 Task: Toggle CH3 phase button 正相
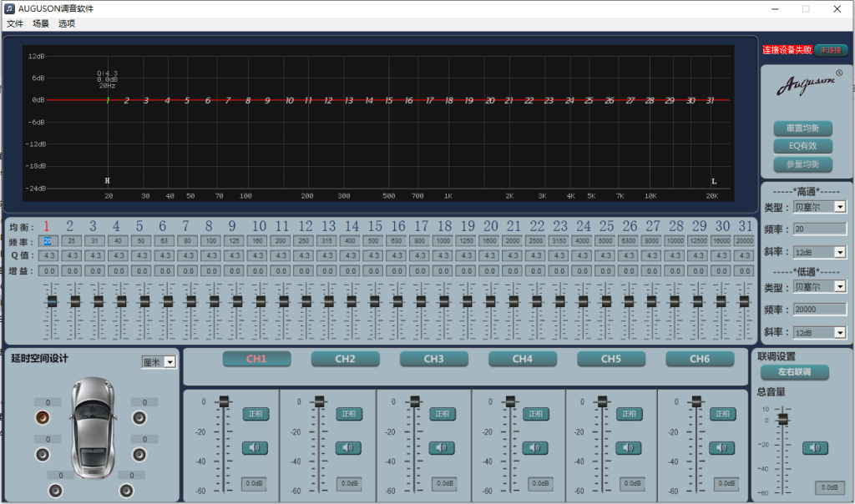443,414
